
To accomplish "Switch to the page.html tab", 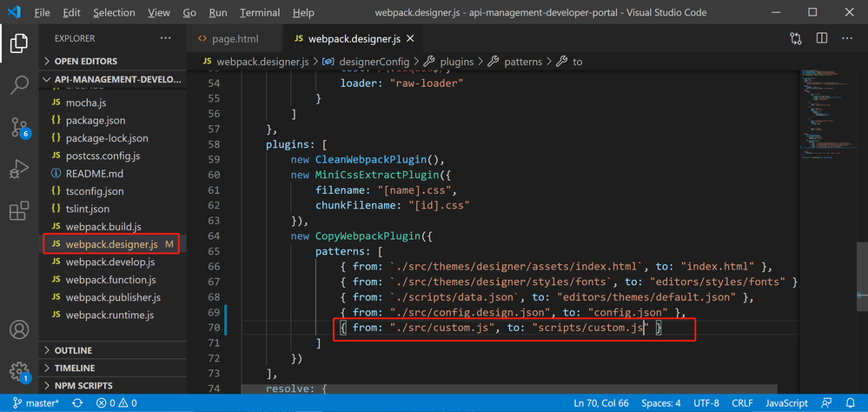I will [235, 39].
